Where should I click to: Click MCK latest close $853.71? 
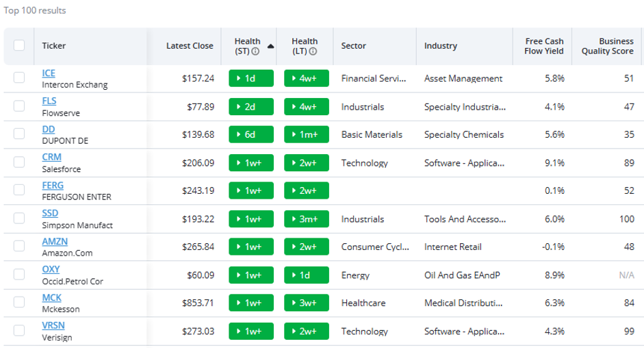pos(198,303)
